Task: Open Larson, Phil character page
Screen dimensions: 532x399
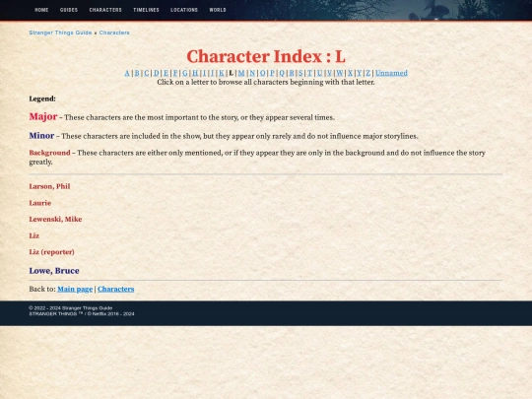Action: [x=49, y=186]
